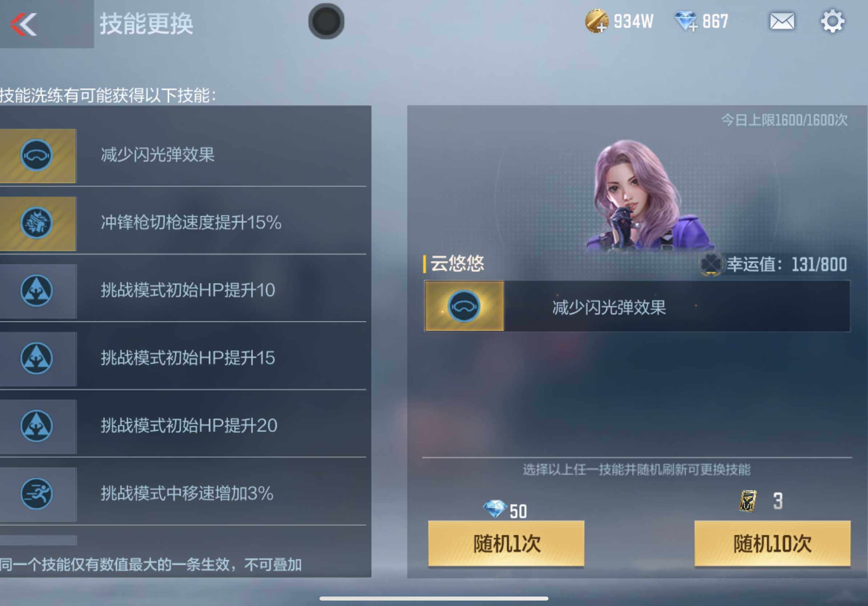
Task: Open the settings gear icon
Action: (832, 21)
